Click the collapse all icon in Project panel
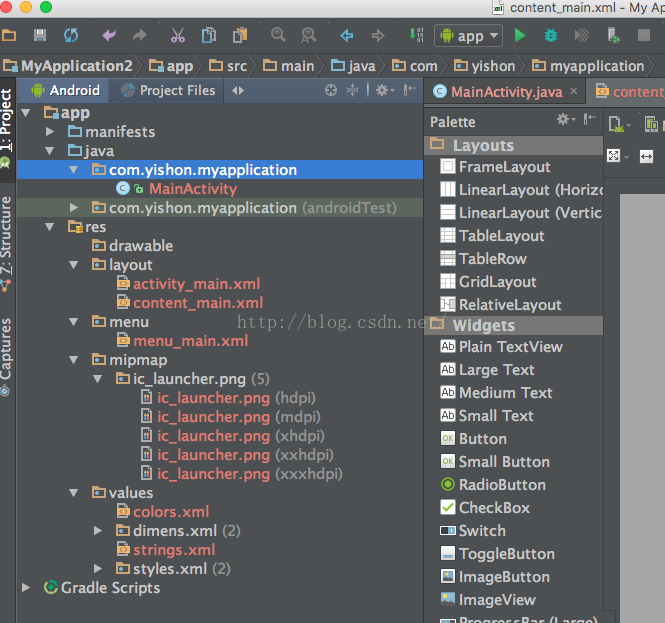This screenshot has height=623, width=665. [352, 90]
